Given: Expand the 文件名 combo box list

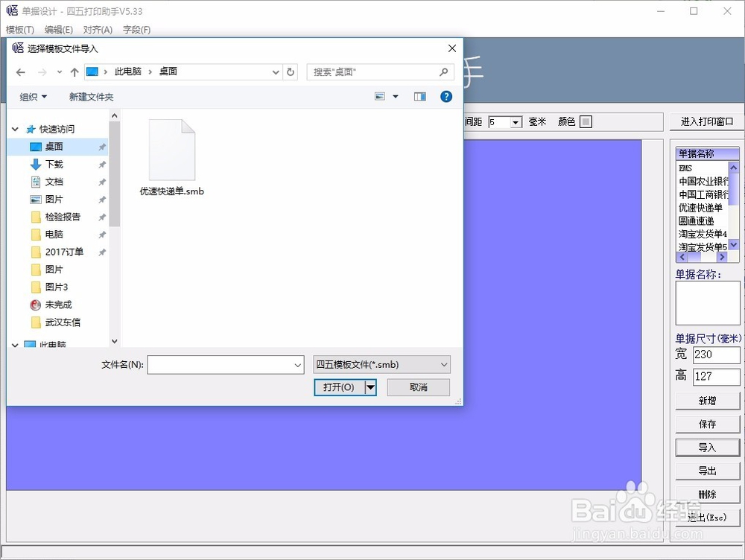Looking at the screenshot, I should [x=297, y=365].
